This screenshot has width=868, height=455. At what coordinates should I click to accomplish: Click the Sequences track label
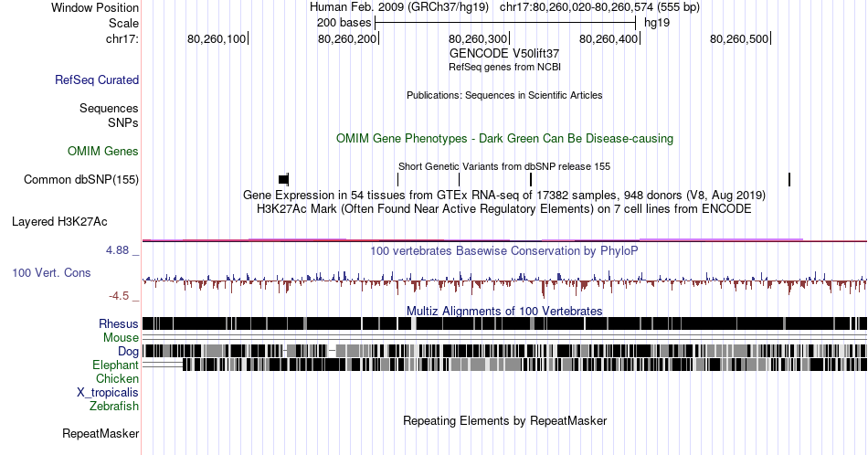[109, 108]
